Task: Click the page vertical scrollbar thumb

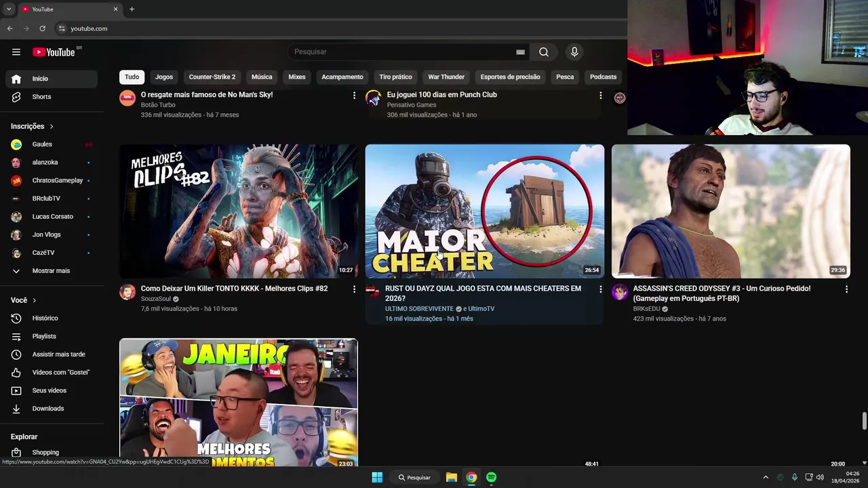Action: pyautogui.click(x=864, y=421)
